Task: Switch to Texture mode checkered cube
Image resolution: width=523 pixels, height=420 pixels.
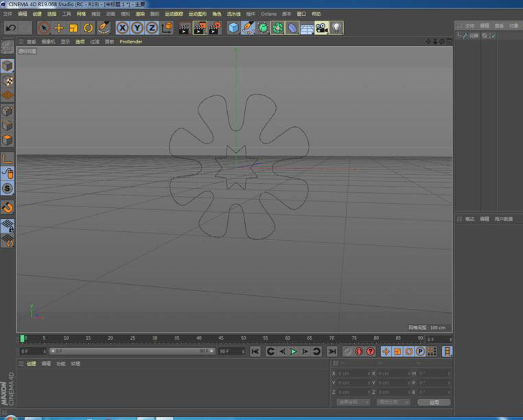Action: coord(8,81)
